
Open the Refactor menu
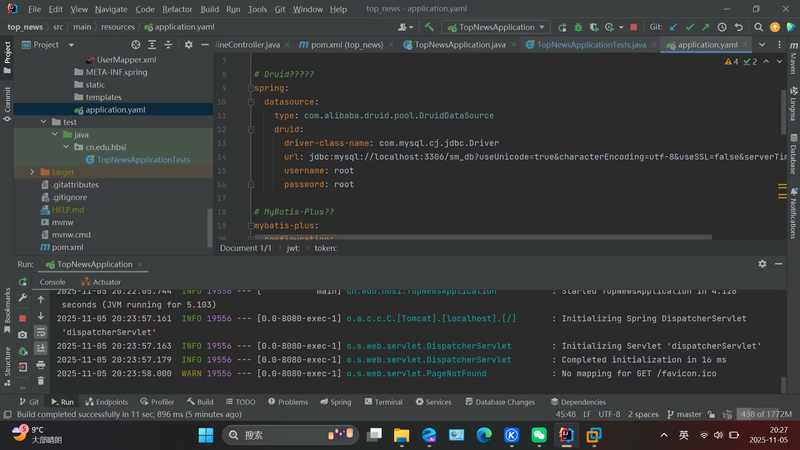177,8
